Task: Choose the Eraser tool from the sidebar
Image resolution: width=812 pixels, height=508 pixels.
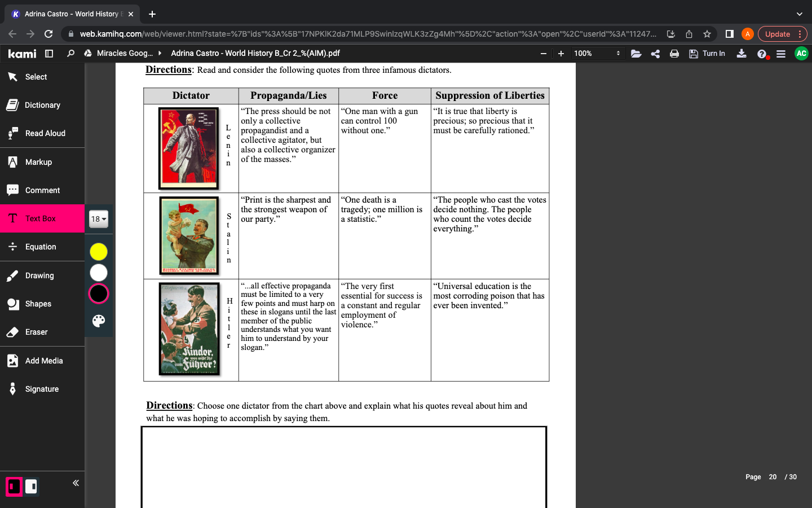Action: coord(36,332)
